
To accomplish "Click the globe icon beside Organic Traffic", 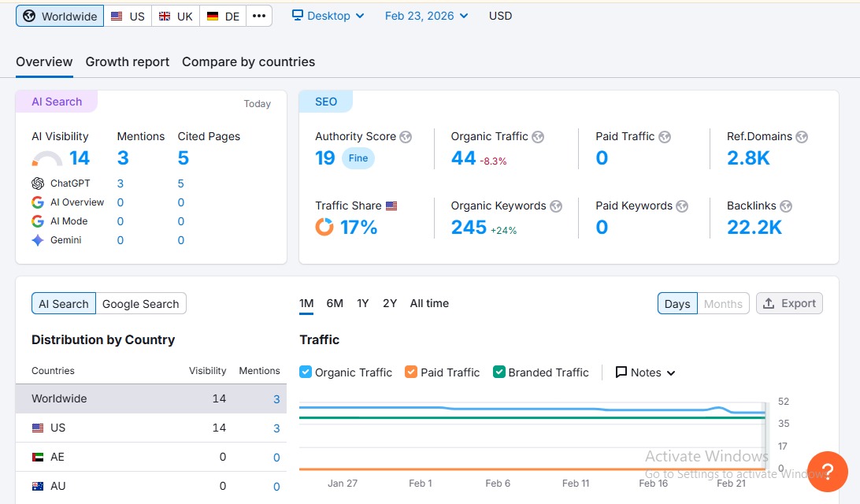I will pos(538,137).
